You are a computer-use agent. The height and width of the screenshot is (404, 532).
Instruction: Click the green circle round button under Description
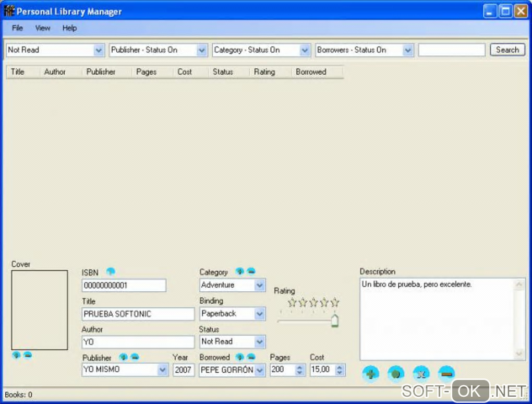(x=395, y=374)
